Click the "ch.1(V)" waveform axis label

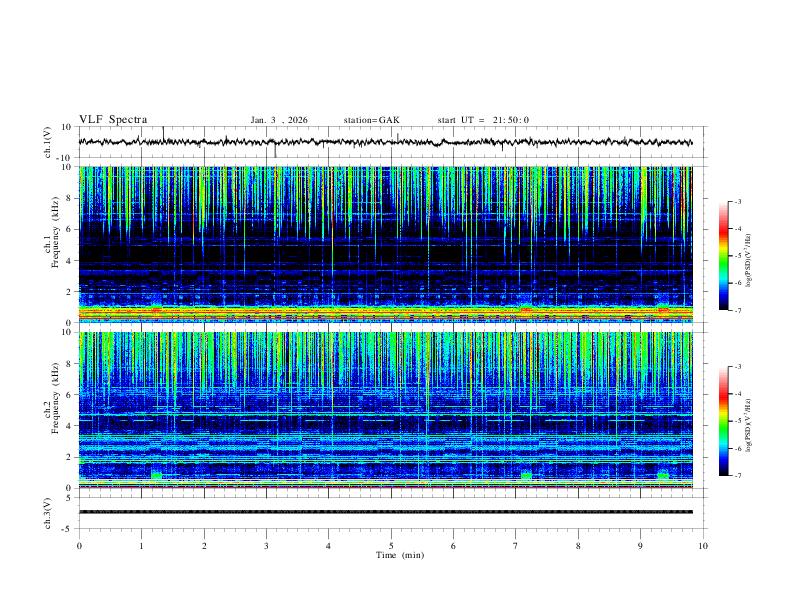click(48, 142)
